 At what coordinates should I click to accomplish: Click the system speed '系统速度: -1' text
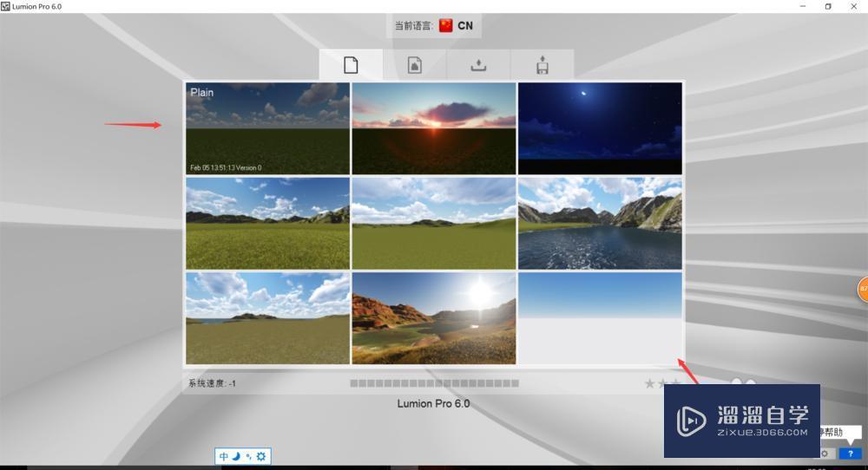coord(212,383)
